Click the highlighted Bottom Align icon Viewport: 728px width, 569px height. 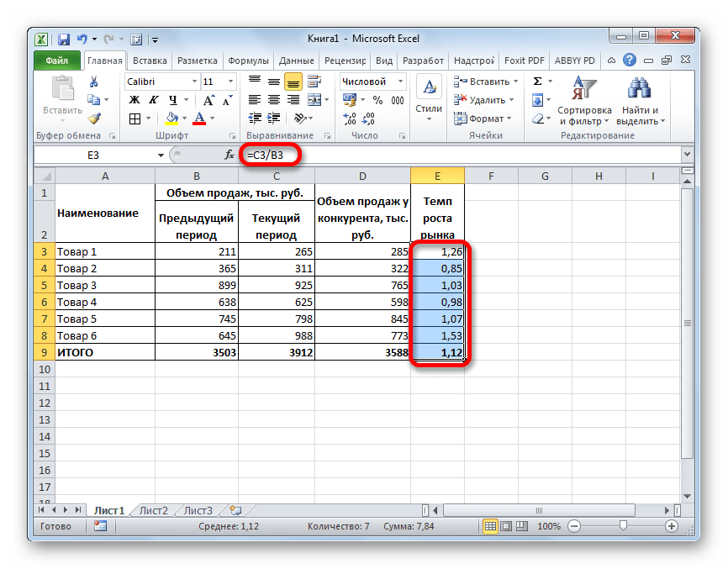tap(293, 82)
